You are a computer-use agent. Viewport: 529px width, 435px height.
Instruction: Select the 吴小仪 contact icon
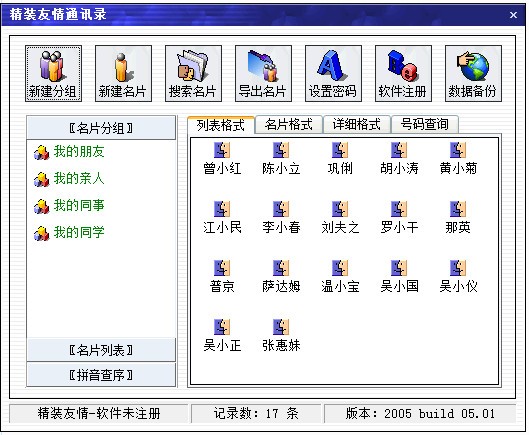(458, 268)
